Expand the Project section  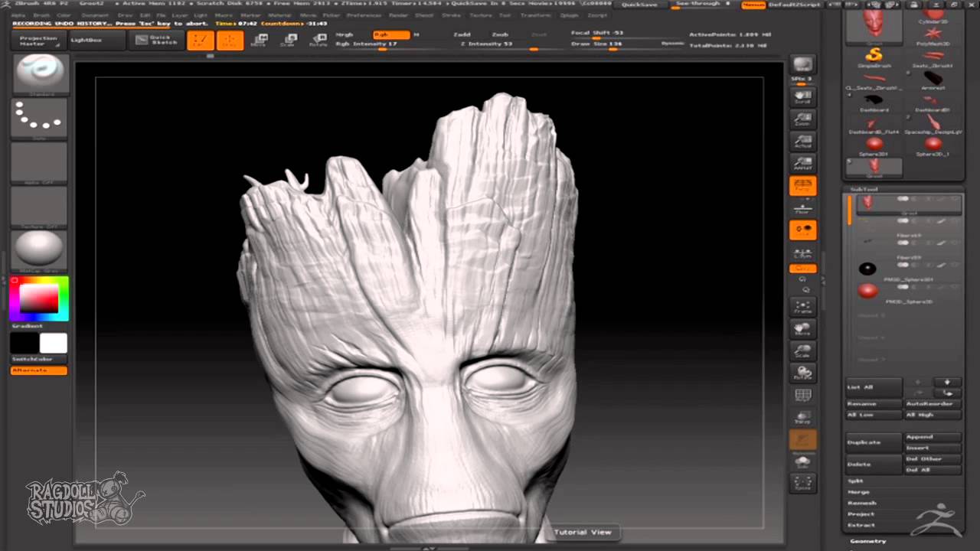coord(861,514)
